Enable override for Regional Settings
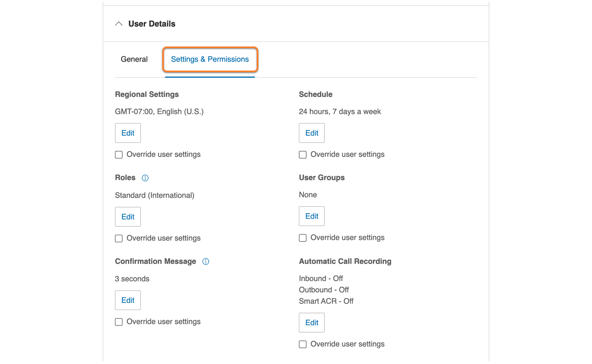The height and width of the screenshot is (364, 592). point(119,155)
